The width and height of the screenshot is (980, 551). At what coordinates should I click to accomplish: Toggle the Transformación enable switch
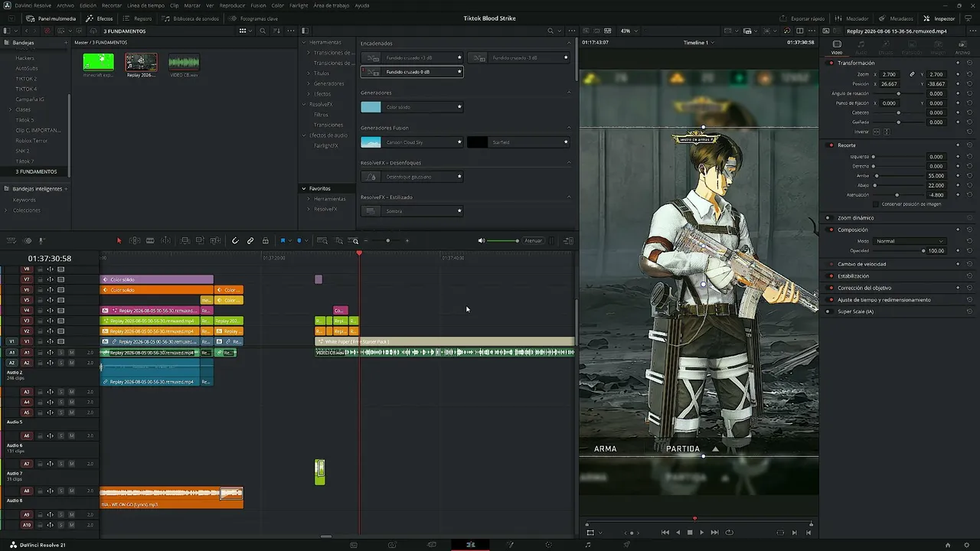click(x=831, y=63)
